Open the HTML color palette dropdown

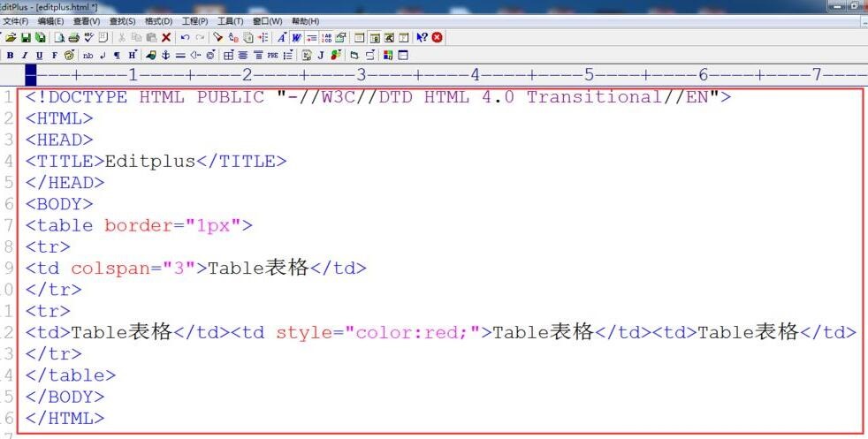click(69, 56)
